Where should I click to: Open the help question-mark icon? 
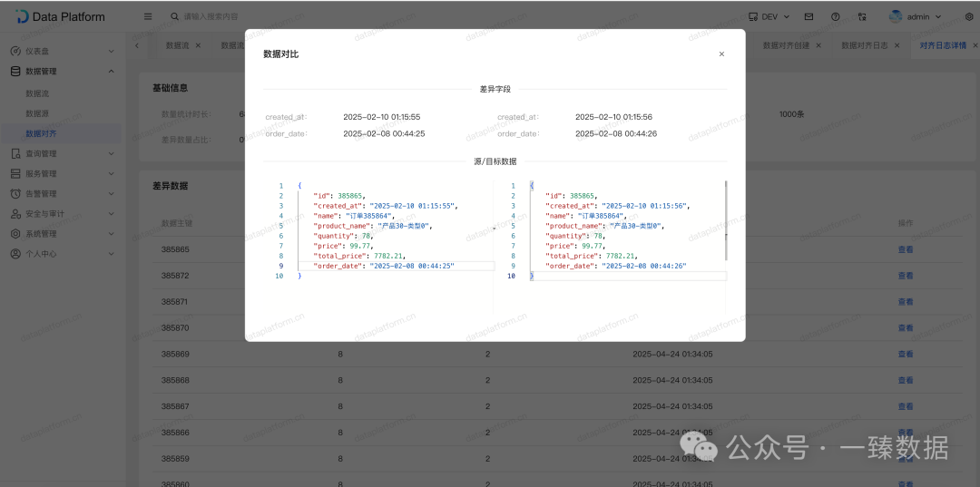click(835, 17)
